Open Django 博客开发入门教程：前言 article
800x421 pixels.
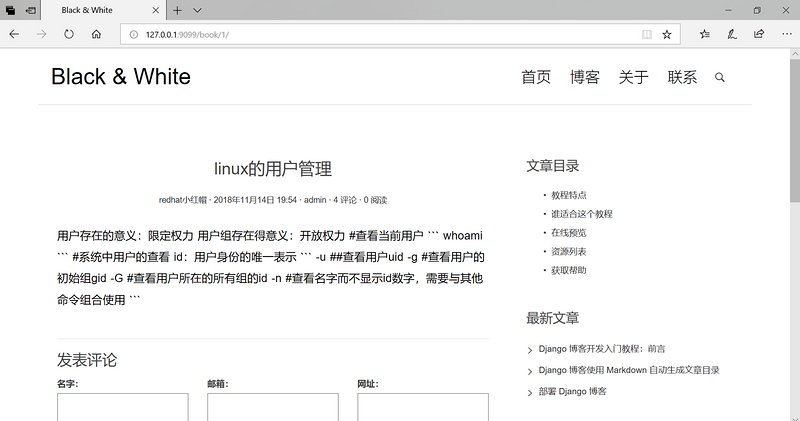[x=602, y=349]
